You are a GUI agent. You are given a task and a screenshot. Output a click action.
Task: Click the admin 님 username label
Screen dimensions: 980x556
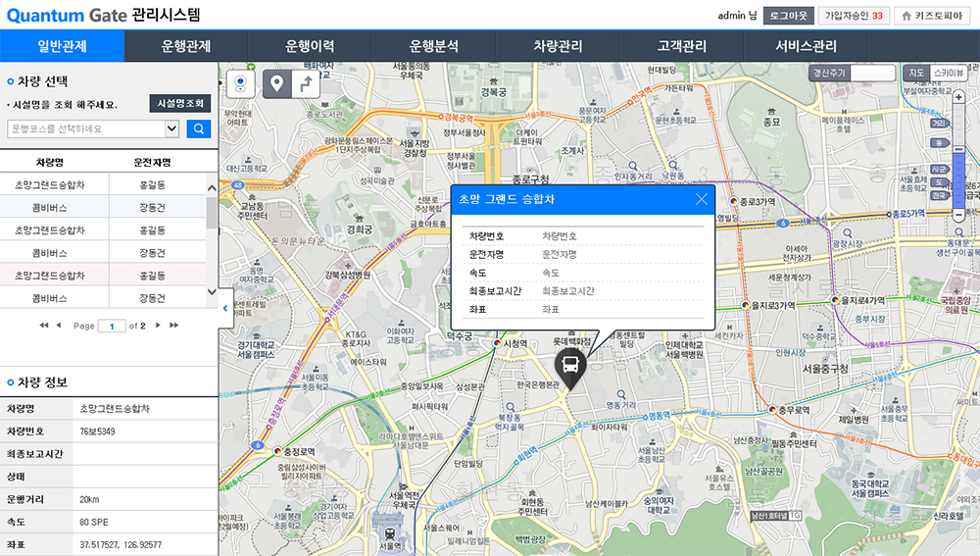tap(738, 16)
